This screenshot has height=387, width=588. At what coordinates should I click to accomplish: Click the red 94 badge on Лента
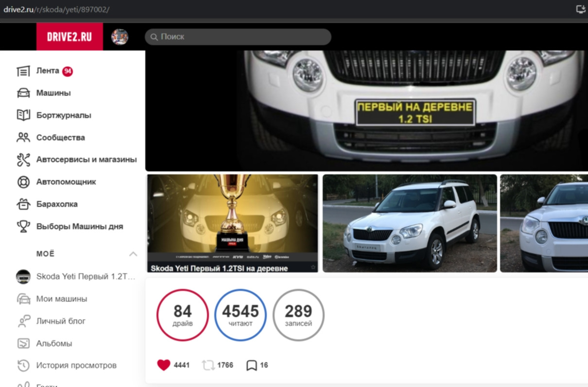click(x=68, y=71)
